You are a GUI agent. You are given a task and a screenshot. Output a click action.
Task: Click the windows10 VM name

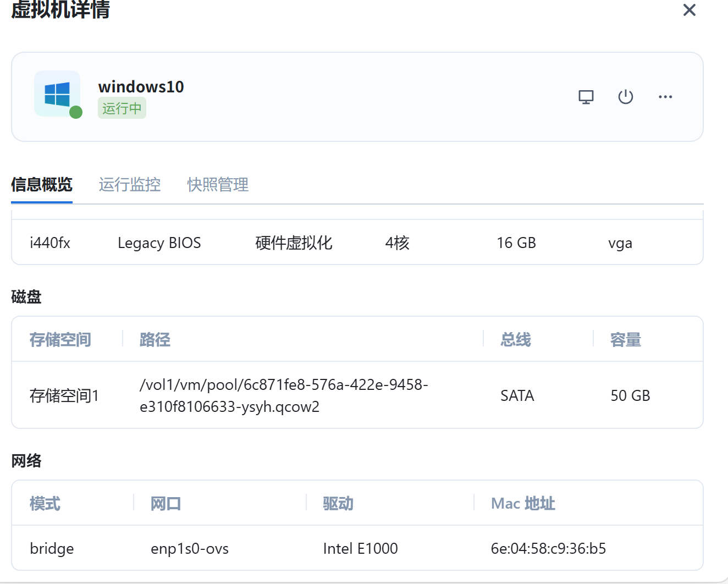click(x=141, y=87)
